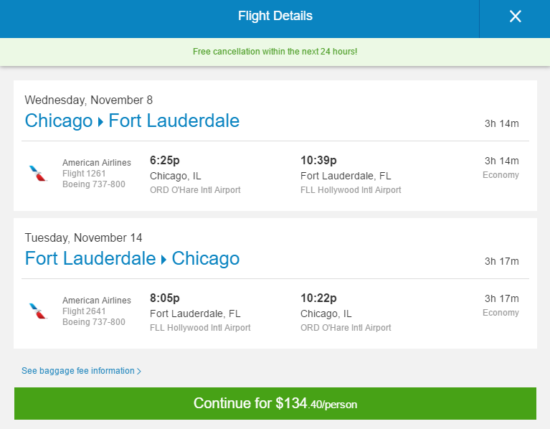Click Wednesday, November 8 date
Screen dimensions: 550x429
pyautogui.click(x=89, y=100)
